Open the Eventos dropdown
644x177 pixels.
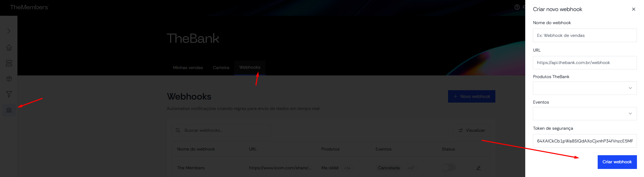(x=585, y=114)
